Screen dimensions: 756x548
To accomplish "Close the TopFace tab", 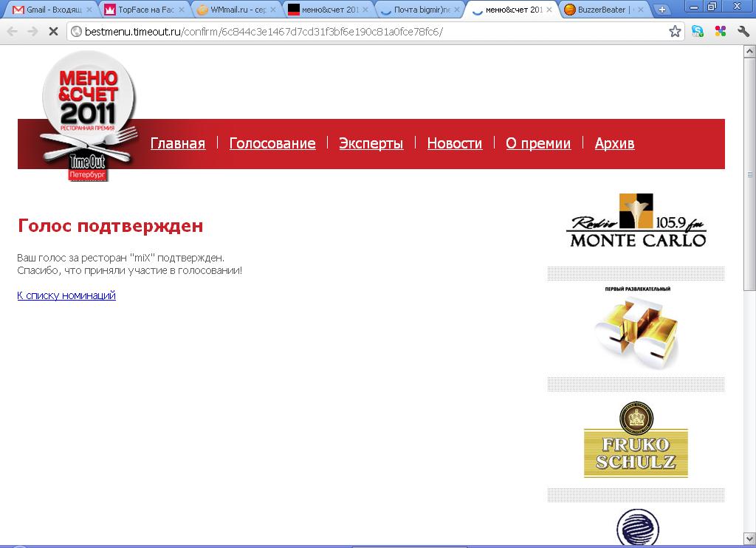I will (182, 10).
